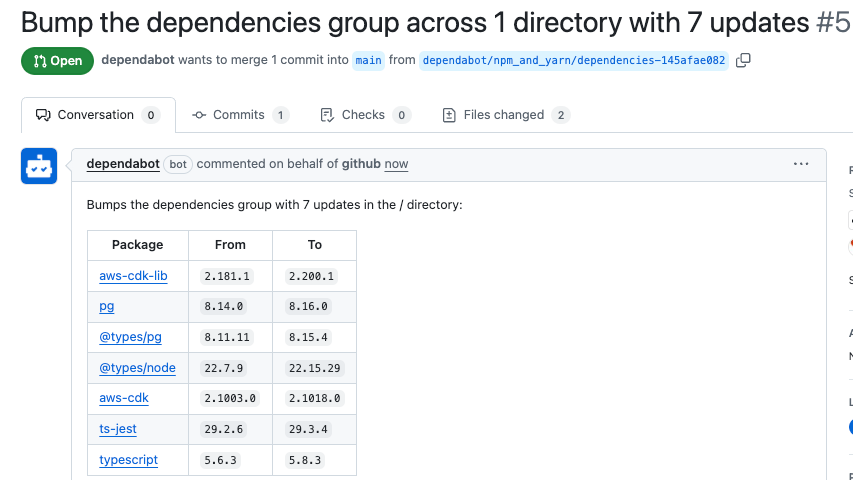Click the dependabot avatar icon
The image size is (853, 480).
(39, 166)
